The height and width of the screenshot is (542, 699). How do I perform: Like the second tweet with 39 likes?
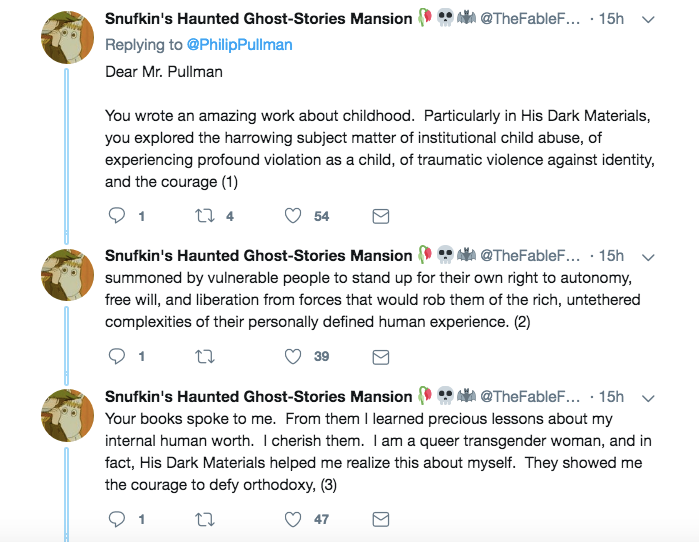(293, 356)
